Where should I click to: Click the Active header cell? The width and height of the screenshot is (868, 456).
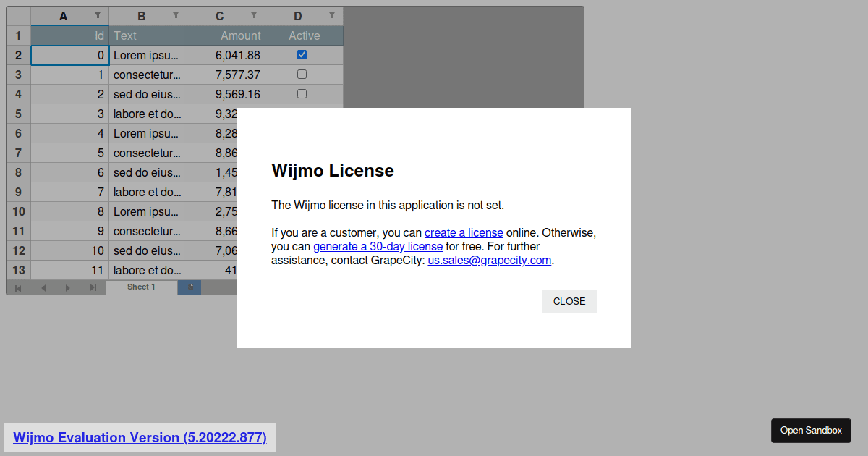(x=305, y=35)
